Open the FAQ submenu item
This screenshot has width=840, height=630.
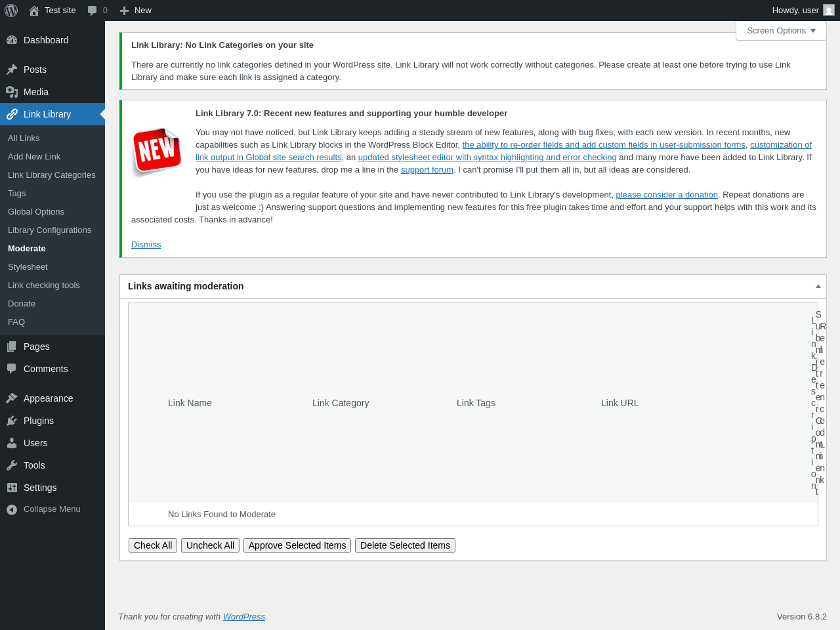[16, 322]
